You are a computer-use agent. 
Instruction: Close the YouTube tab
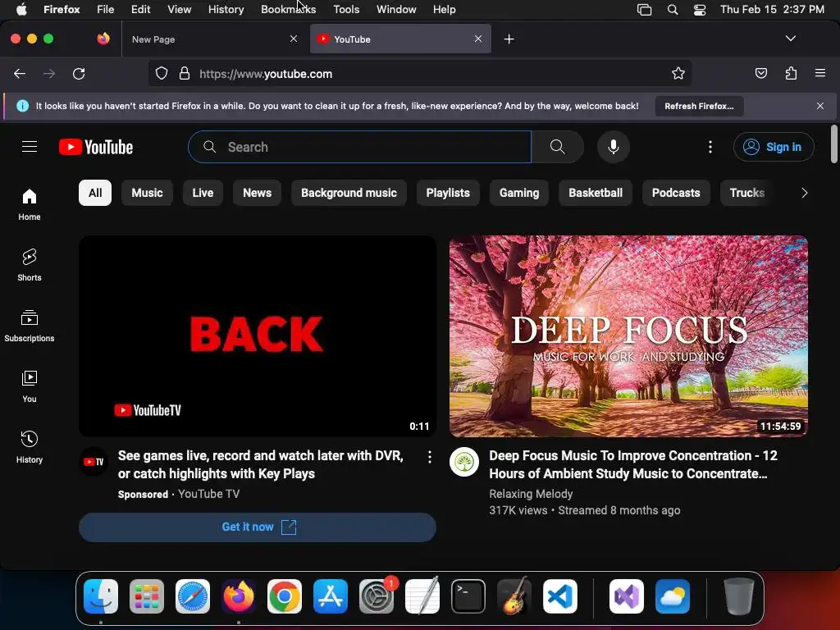[x=478, y=39]
